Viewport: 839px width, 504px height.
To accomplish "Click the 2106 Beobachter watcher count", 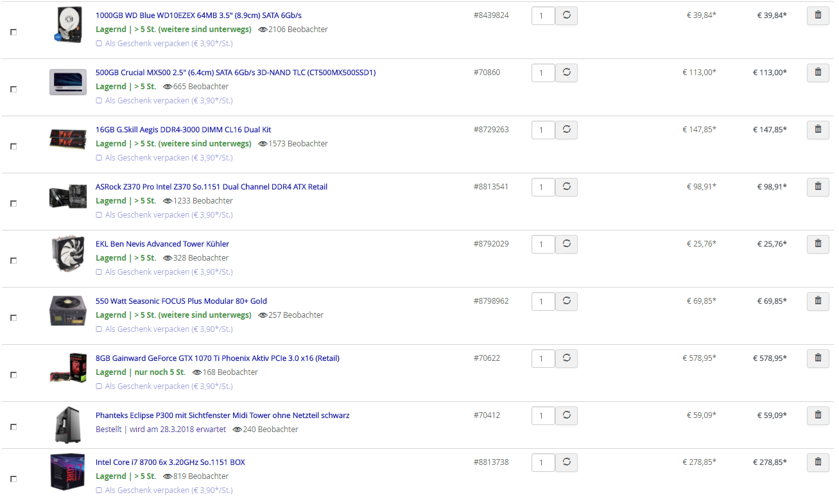I will click(x=293, y=30).
